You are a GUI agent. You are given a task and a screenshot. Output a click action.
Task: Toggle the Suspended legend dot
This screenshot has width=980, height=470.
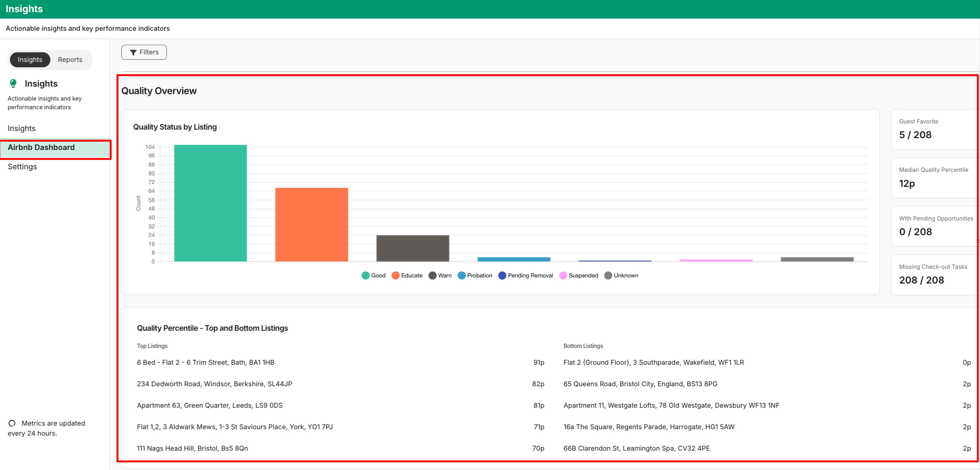click(563, 275)
